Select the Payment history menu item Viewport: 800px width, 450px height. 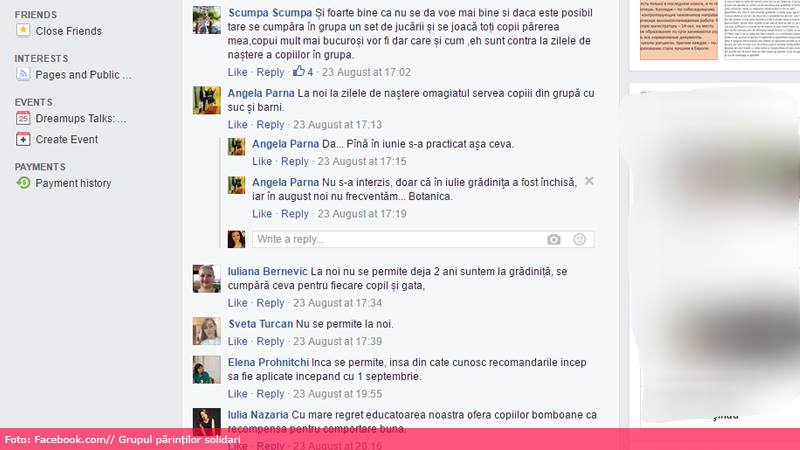pyautogui.click(x=73, y=183)
